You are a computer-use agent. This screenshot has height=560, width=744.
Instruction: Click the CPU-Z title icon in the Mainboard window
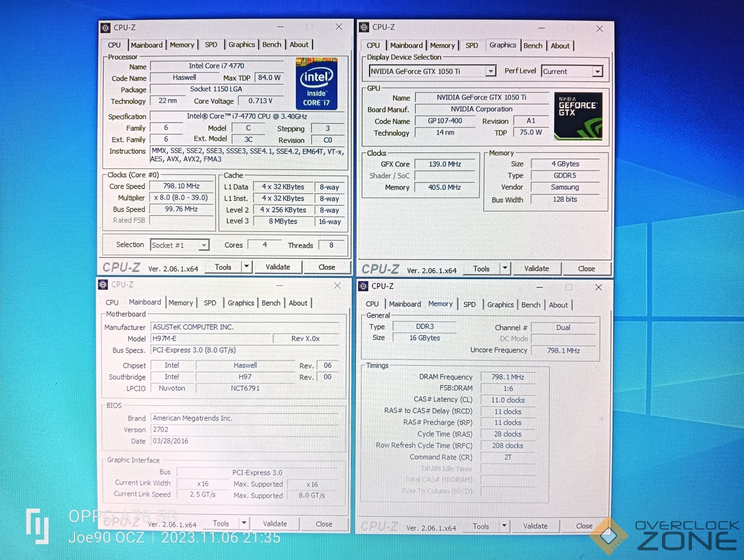pyautogui.click(x=103, y=285)
